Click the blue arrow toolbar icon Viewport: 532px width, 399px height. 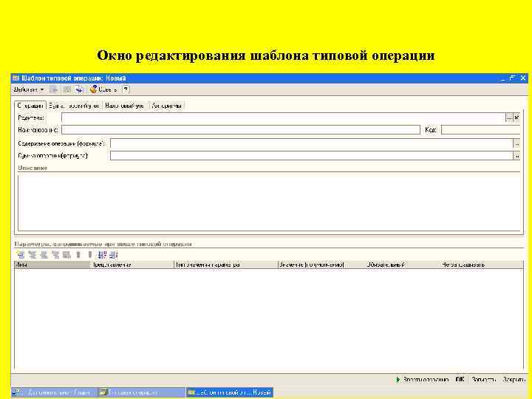pos(79,89)
